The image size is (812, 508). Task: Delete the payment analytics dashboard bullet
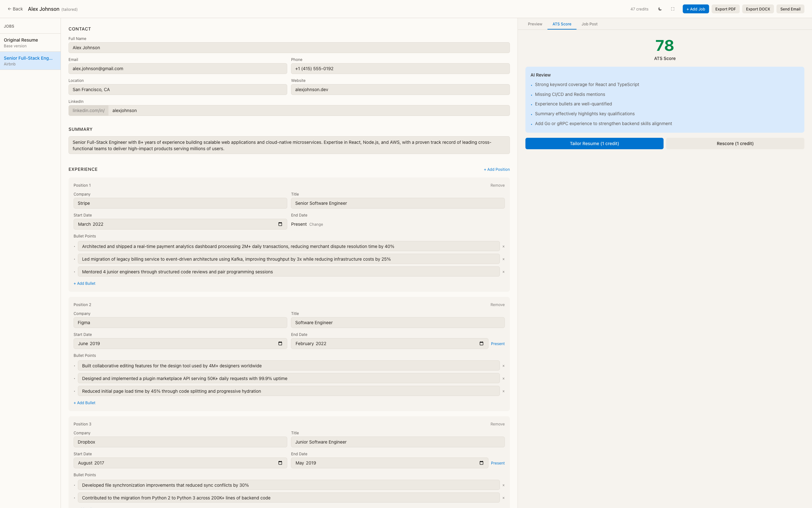click(x=503, y=246)
